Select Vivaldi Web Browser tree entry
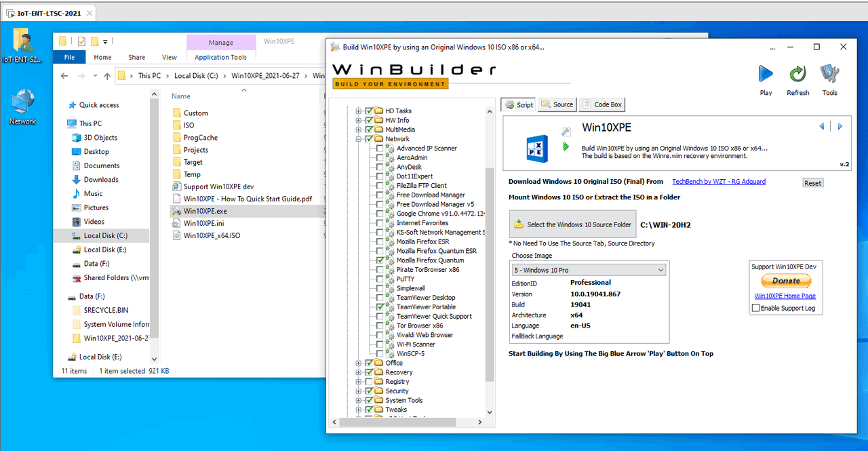 point(425,335)
